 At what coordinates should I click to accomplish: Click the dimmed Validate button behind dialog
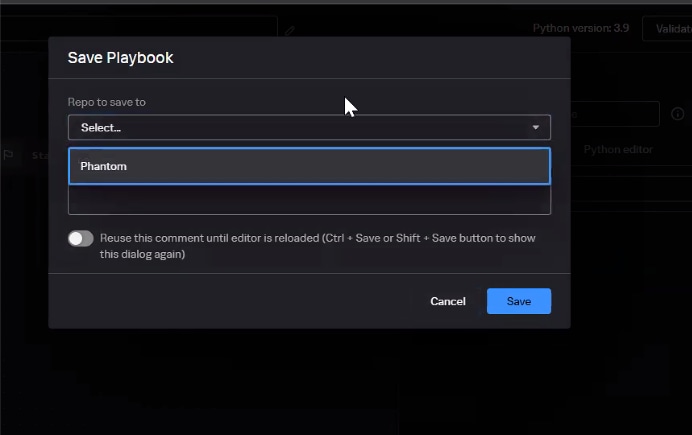tap(667, 29)
